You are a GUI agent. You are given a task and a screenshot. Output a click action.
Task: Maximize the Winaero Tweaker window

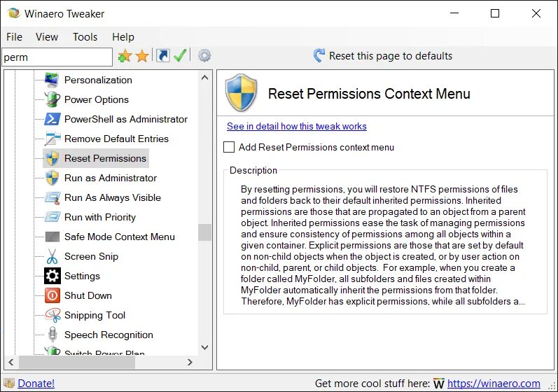[x=495, y=13]
